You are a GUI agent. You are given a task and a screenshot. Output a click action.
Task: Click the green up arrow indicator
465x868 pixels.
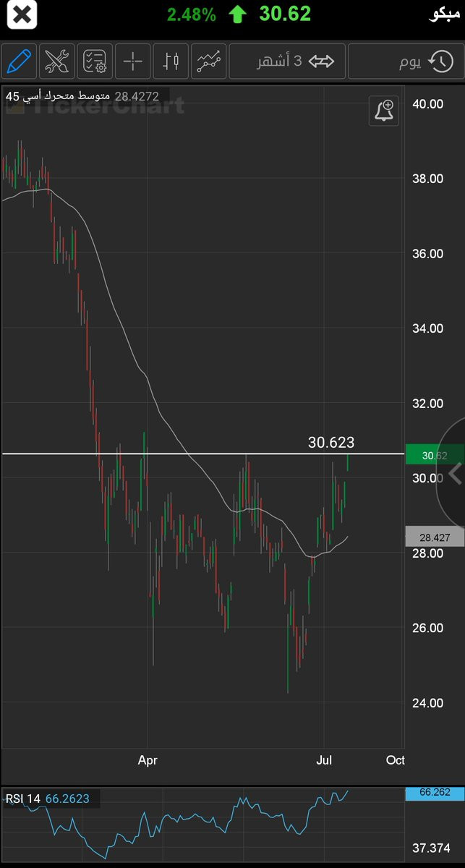click(237, 14)
